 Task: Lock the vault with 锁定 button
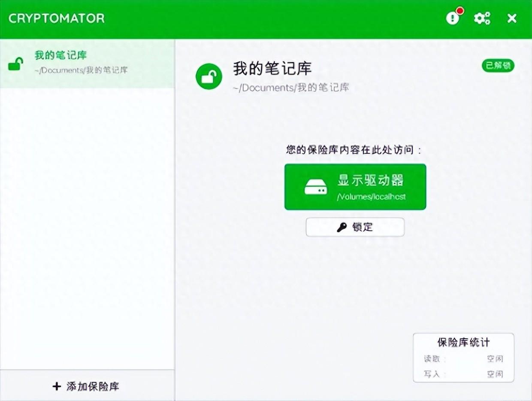pos(355,227)
